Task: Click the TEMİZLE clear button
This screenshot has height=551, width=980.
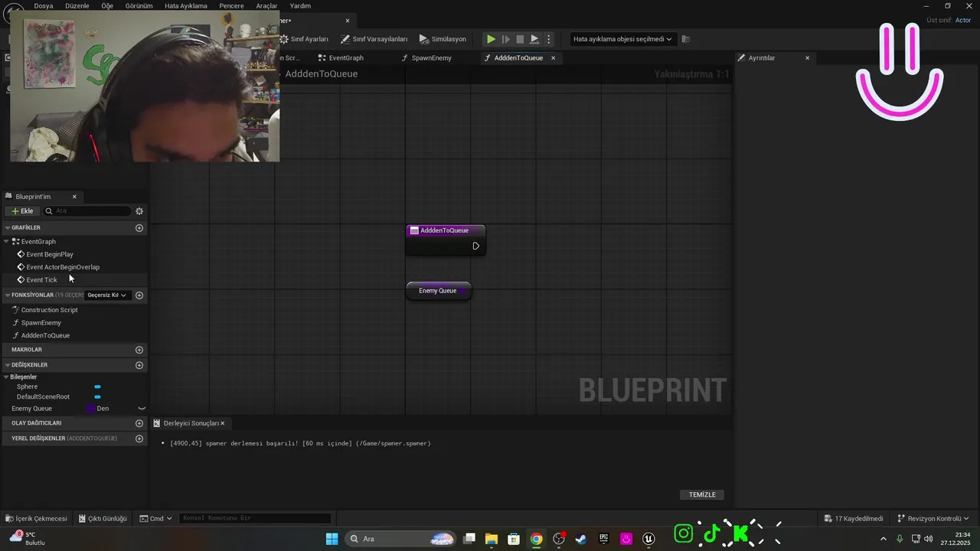Action: click(x=702, y=495)
